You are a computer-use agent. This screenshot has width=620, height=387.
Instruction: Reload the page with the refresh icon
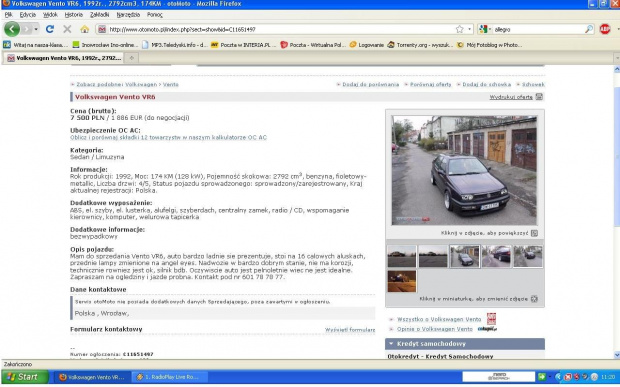[x=50, y=29]
